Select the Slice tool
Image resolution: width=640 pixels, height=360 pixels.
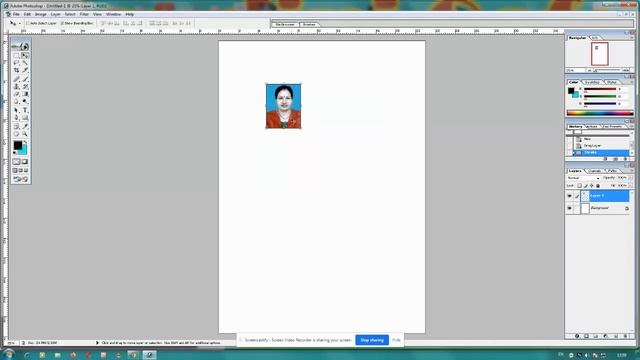pyautogui.click(x=25, y=70)
